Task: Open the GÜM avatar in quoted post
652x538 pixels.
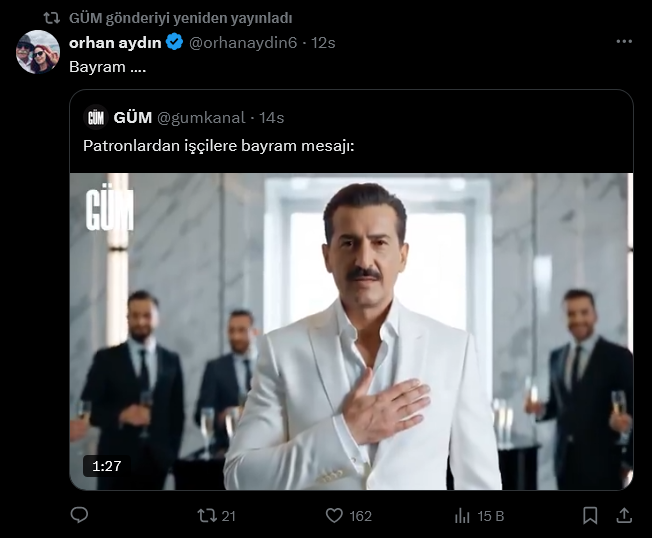Action: click(x=96, y=118)
